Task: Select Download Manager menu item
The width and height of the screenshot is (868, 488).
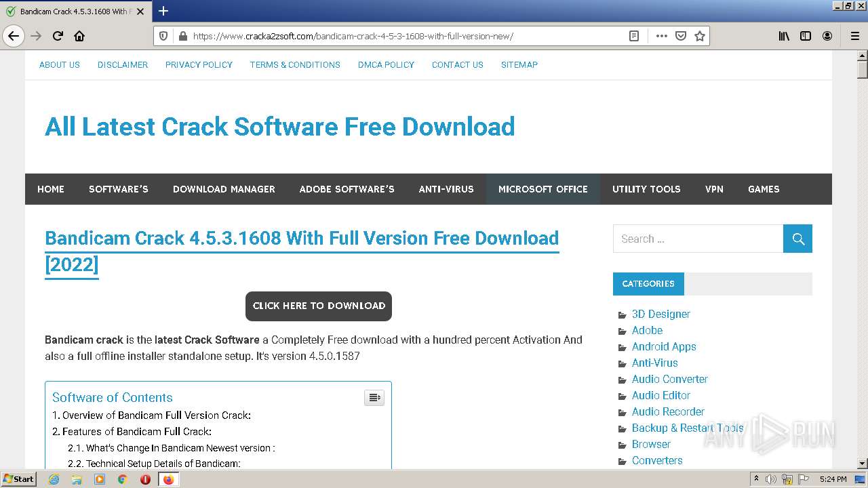Action: tap(224, 189)
